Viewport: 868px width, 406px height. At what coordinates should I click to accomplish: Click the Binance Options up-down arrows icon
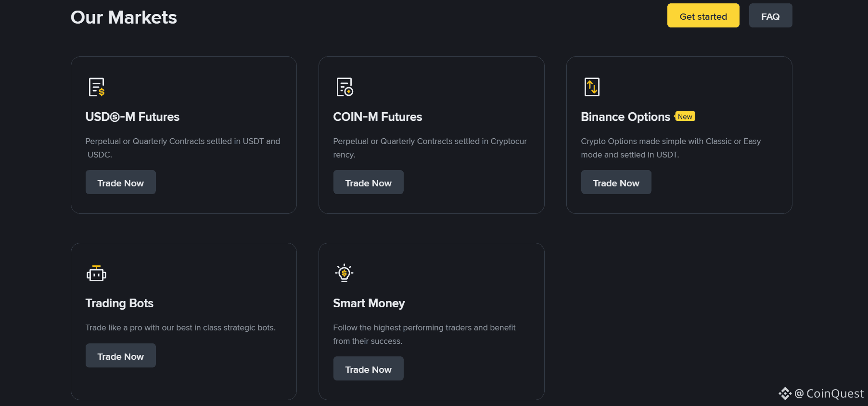pyautogui.click(x=592, y=87)
